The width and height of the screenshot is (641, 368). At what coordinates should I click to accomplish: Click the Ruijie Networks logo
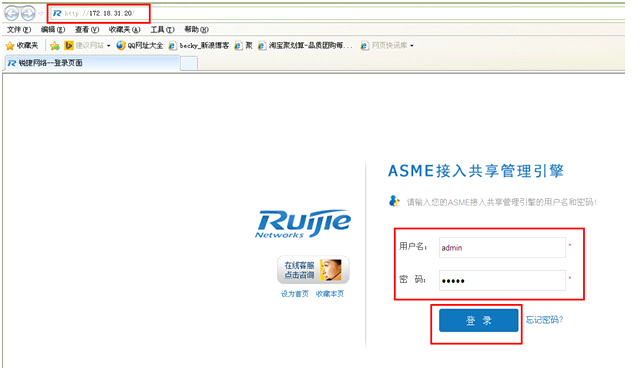click(303, 224)
